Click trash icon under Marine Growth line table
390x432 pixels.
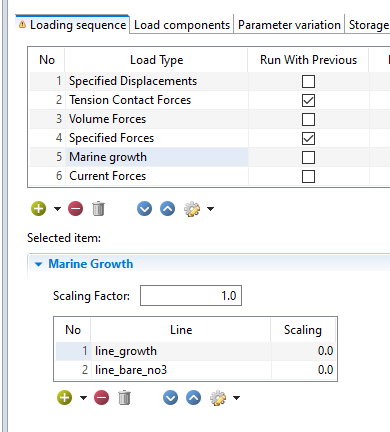(124, 398)
